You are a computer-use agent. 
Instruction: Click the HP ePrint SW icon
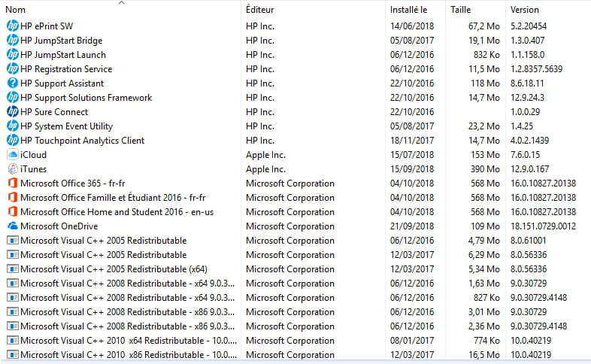tap(13, 26)
